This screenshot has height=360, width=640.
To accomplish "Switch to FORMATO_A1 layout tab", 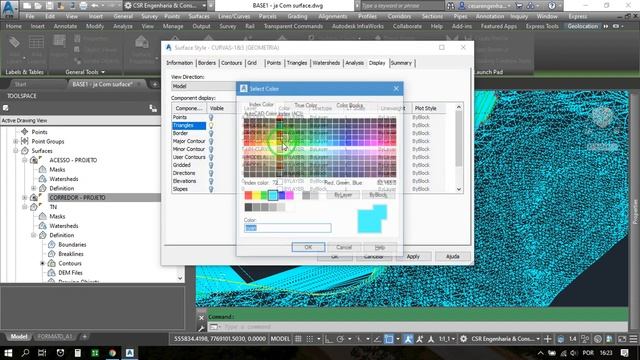I will pyautogui.click(x=55, y=337).
